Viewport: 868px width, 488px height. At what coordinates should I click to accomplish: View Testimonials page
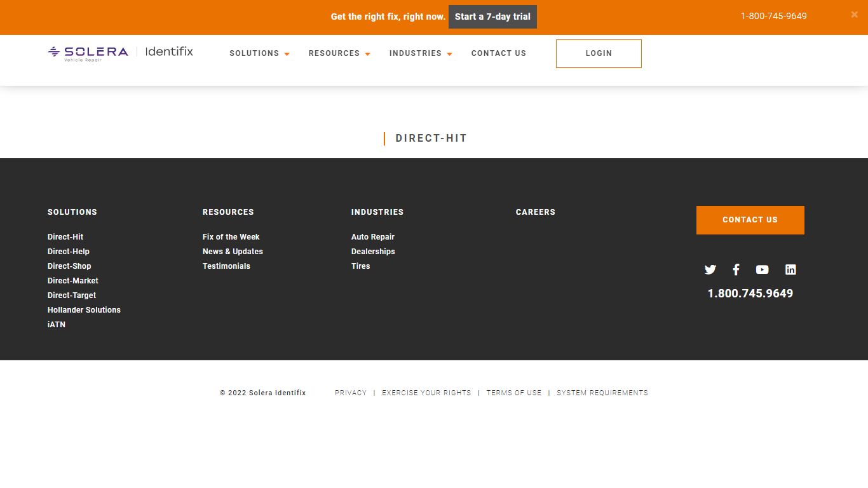click(226, 266)
